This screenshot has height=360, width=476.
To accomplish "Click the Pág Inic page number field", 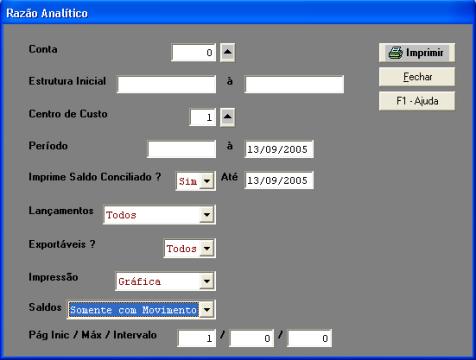I will [197, 338].
